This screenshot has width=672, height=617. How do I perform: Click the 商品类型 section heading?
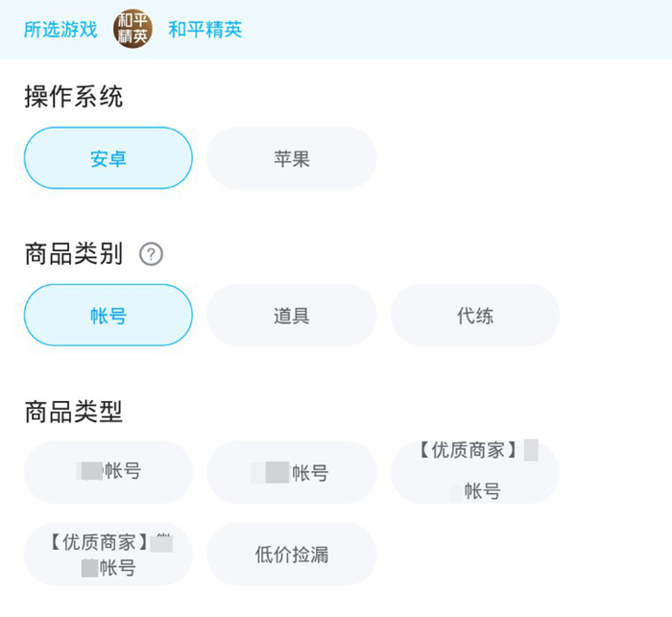point(74,412)
